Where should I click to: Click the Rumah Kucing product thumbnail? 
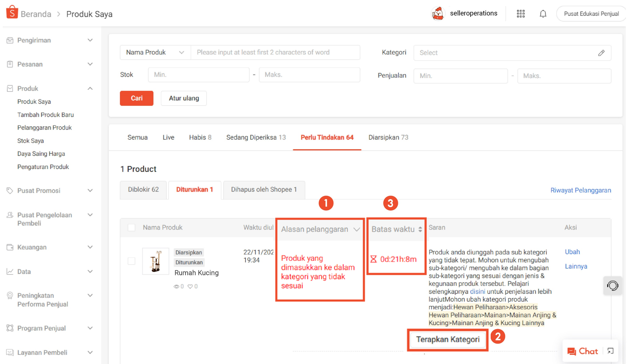click(156, 261)
